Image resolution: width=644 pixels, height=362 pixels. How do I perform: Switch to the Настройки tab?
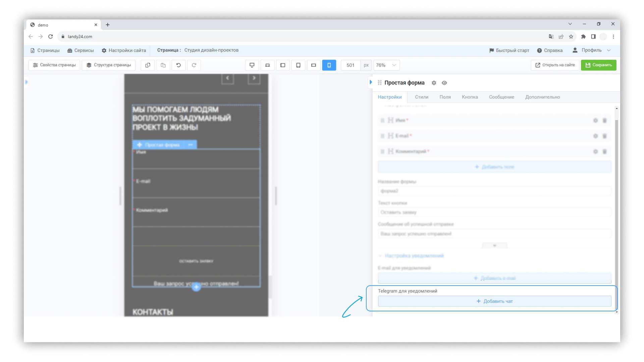pos(390,97)
